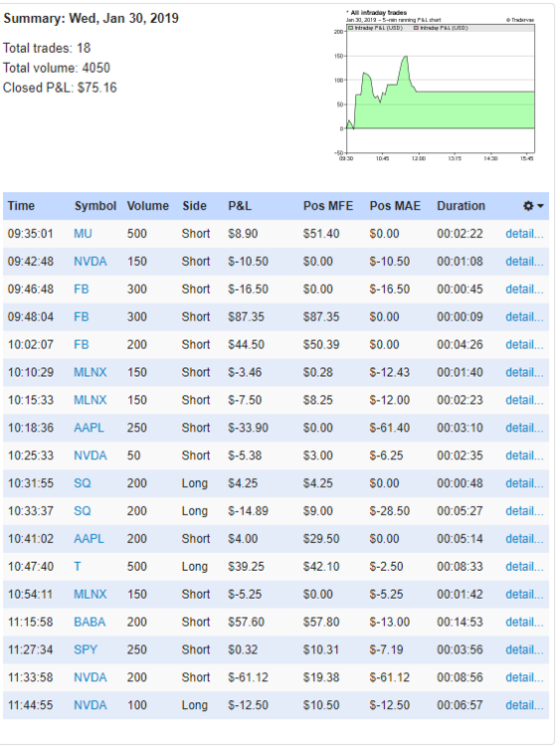This screenshot has width=560, height=746.
Task: View detail for the 10:25:33 NVDA trade
Action: pos(524,456)
